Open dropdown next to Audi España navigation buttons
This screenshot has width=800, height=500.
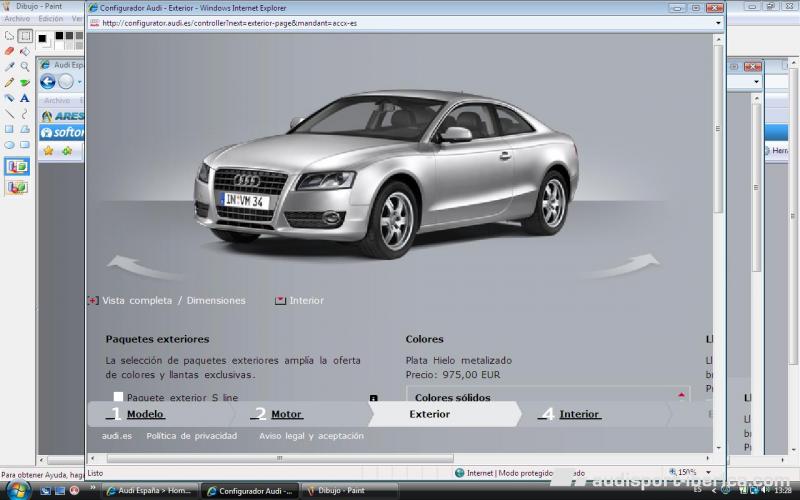coord(80,82)
